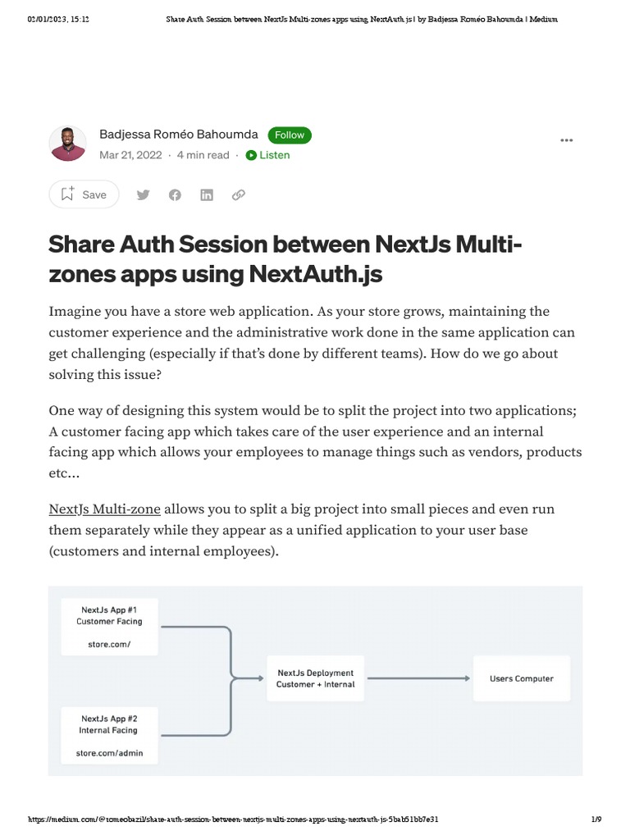Open the multi-zone architecture diagram image
This screenshot has height=840, width=630.
coord(315,680)
